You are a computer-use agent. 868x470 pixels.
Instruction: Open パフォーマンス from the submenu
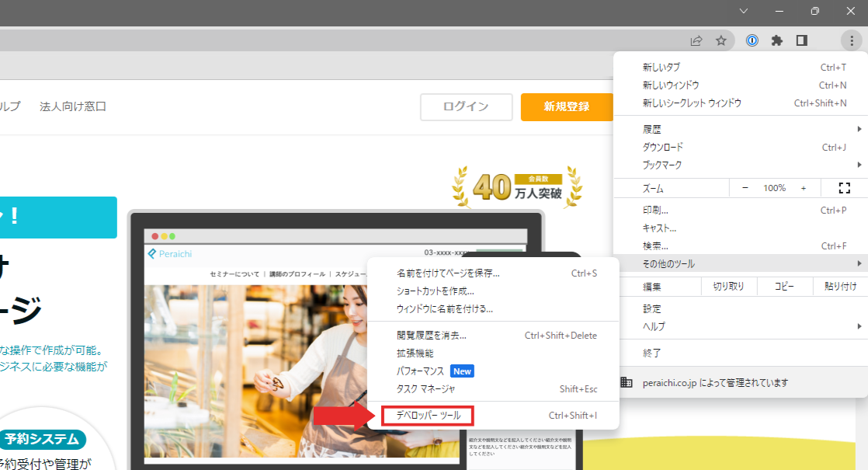(x=493, y=371)
